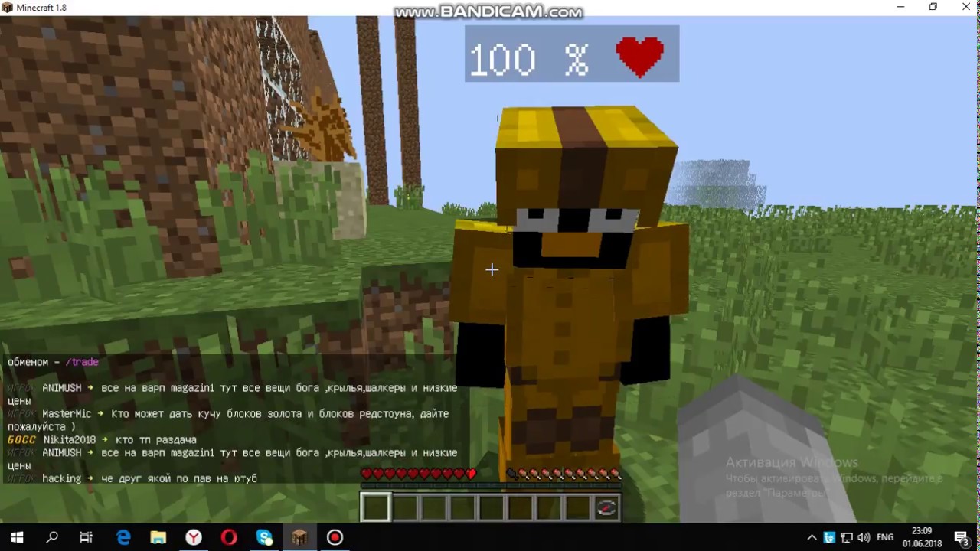Click the Nikita2018 chat message

(102, 440)
